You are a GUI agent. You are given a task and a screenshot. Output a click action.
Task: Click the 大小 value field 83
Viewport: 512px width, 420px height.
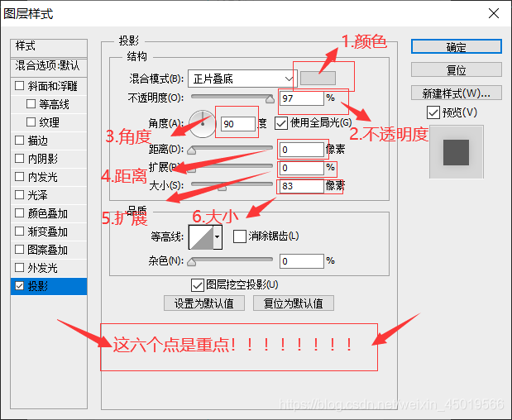click(301, 186)
